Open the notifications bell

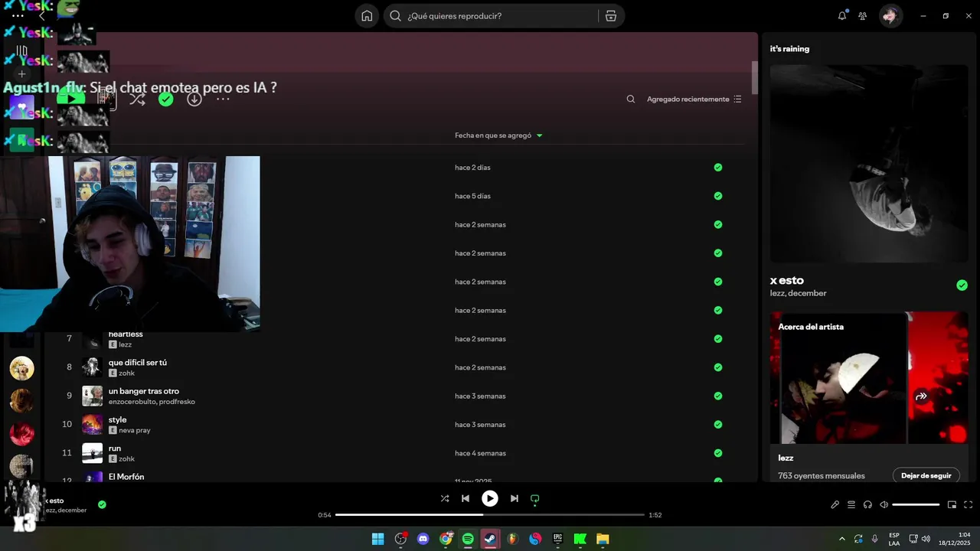[x=842, y=15]
